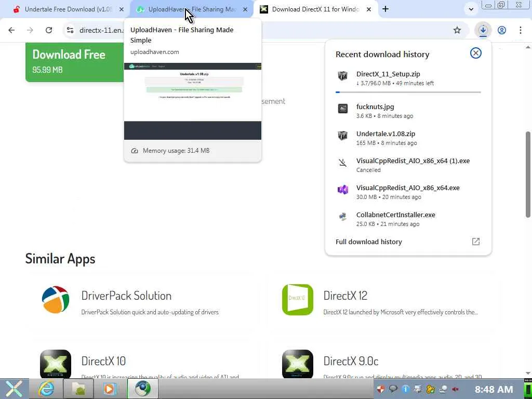The height and width of the screenshot is (399, 532).
Task: Click the DirectX_11_Setup.zip archive icon
Action: (x=343, y=76)
